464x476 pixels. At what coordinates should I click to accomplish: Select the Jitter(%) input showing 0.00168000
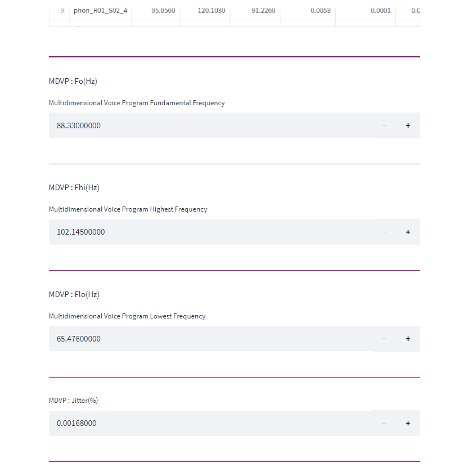[x=169, y=423]
